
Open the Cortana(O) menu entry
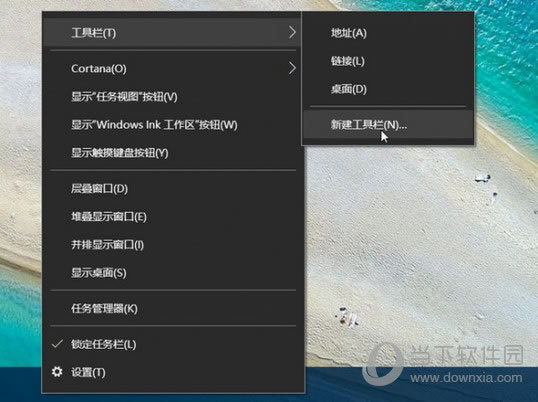point(173,68)
